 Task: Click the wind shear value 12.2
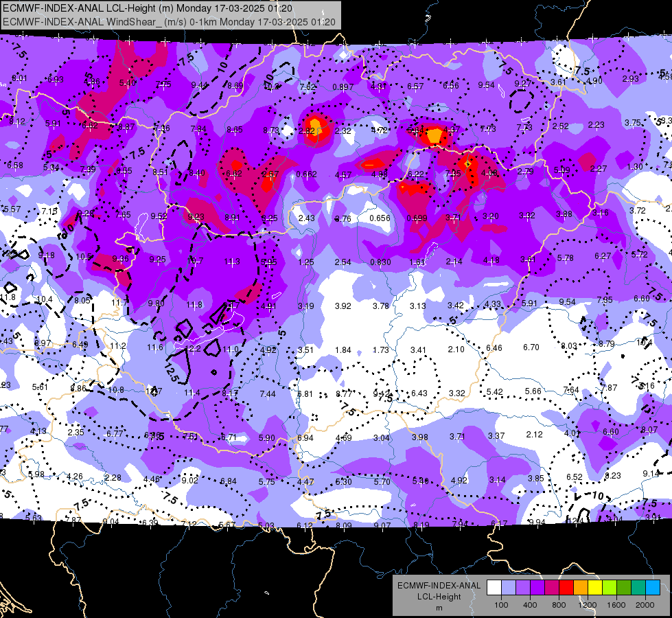[x=194, y=348]
